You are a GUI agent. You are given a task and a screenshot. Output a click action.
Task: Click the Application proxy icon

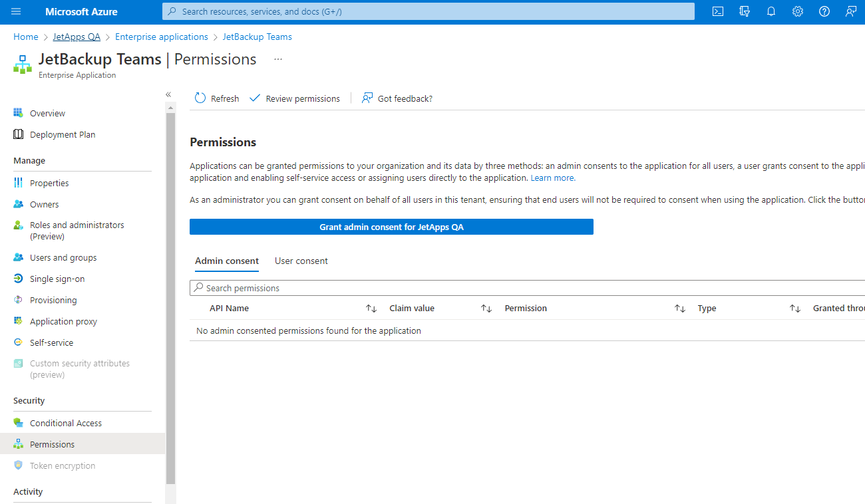tap(19, 321)
